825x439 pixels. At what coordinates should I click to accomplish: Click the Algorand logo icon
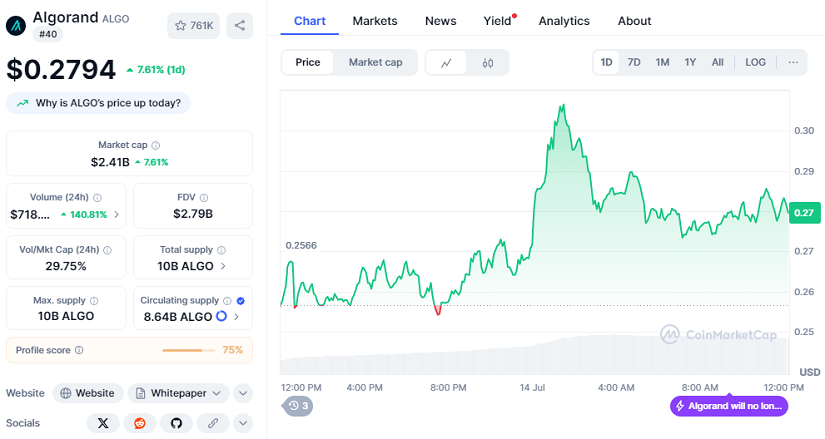tap(16, 25)
